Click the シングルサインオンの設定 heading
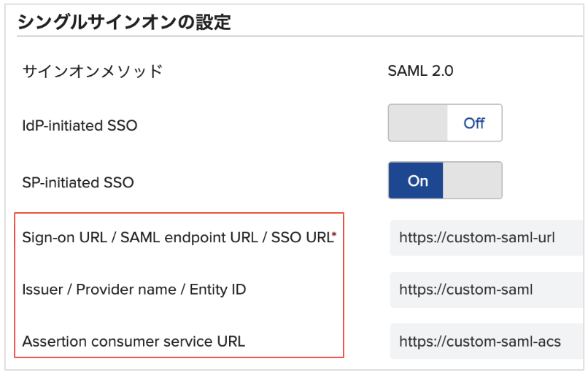The width and height of the screenshot is (588, 375). tap(124, 22)
